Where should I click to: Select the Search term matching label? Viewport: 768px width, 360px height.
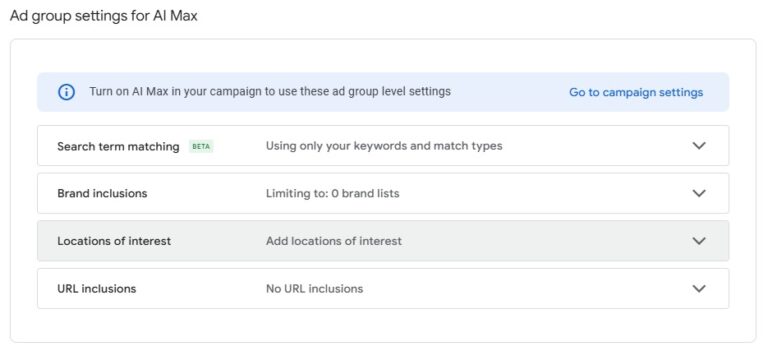[x=118, y=146]
